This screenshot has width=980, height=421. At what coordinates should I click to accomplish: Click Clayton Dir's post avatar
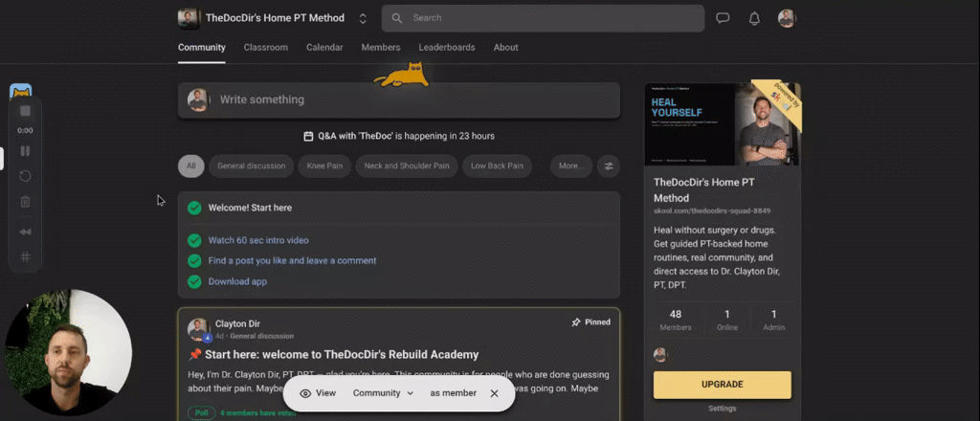coord(199,329)
